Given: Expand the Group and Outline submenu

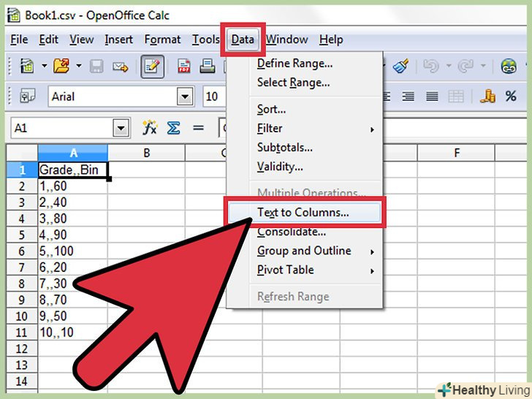Looking at the screenshot, I should pos(304,251).
